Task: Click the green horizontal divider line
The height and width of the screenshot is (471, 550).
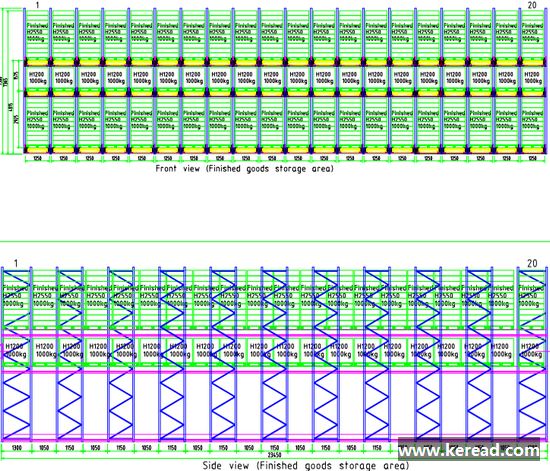Action: click(275, 241)
